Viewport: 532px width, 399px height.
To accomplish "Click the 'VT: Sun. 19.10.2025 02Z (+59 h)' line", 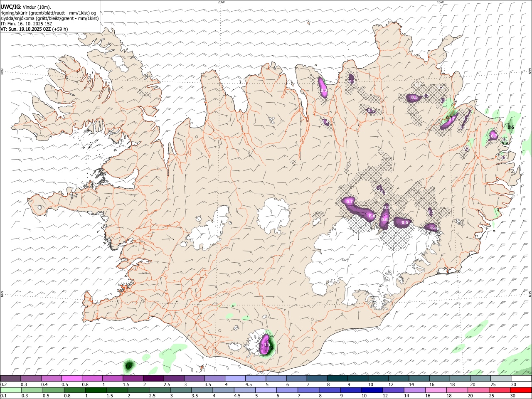I will pos(34,29).
